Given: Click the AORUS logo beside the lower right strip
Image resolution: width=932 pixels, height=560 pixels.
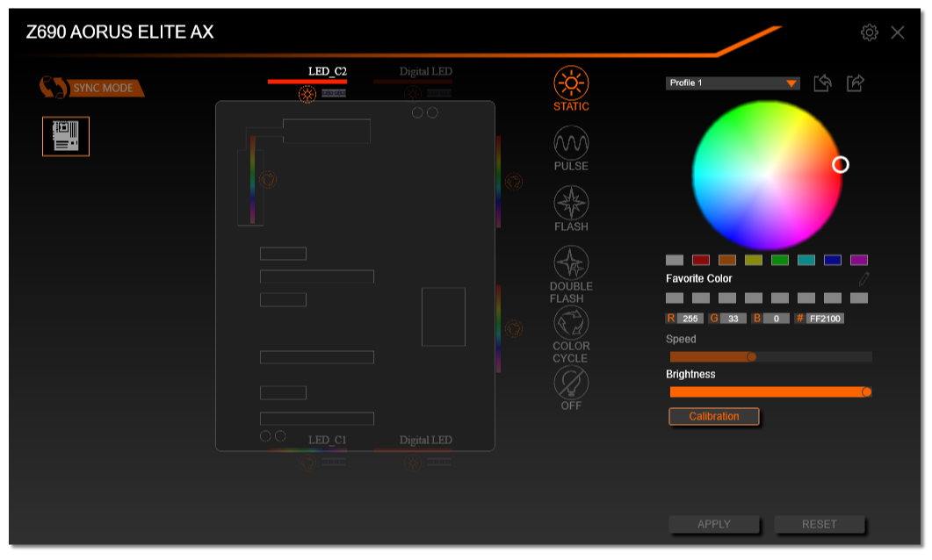Looking at the screenshot, I should coord(514,328).
